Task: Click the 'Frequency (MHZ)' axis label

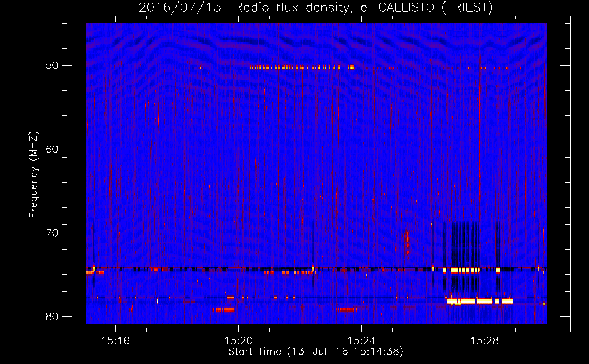Action: coord(33,175)
